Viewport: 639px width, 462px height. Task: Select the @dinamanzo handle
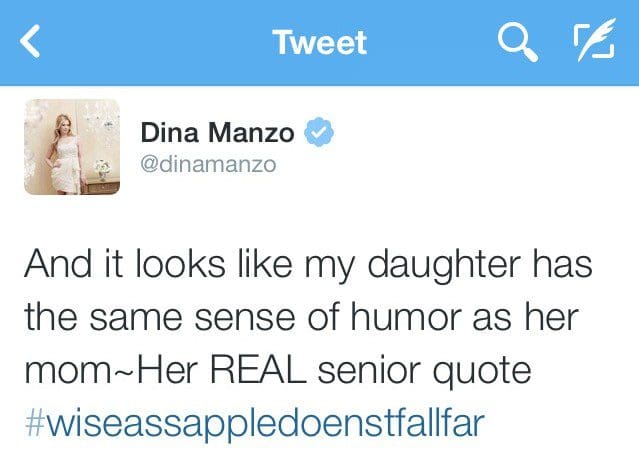(x=208, y=165)
